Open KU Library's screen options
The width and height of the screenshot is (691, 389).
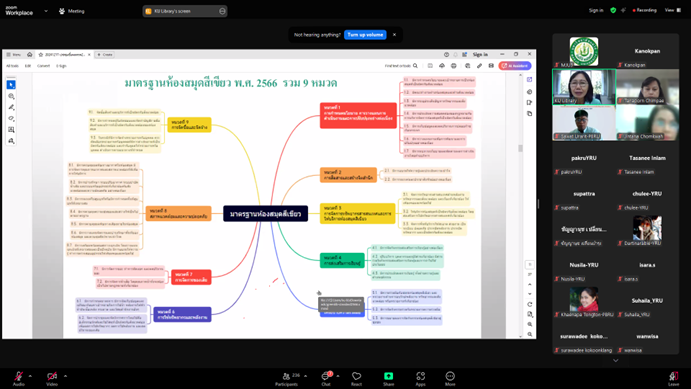tap(222, 11)
